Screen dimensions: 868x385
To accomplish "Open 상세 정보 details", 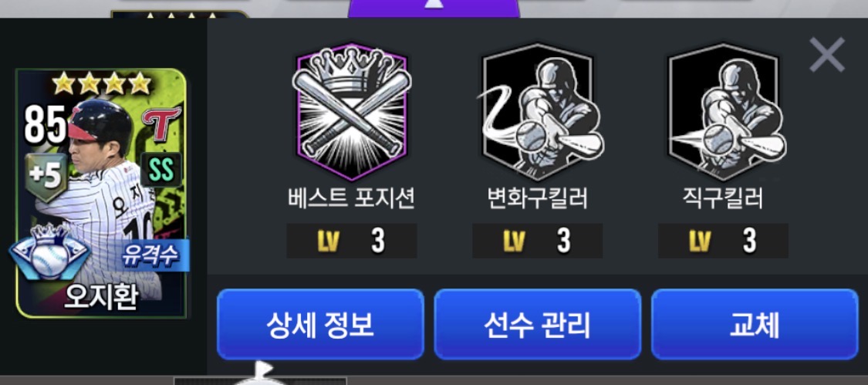I will pyautogui.click(x=320, y=324).
